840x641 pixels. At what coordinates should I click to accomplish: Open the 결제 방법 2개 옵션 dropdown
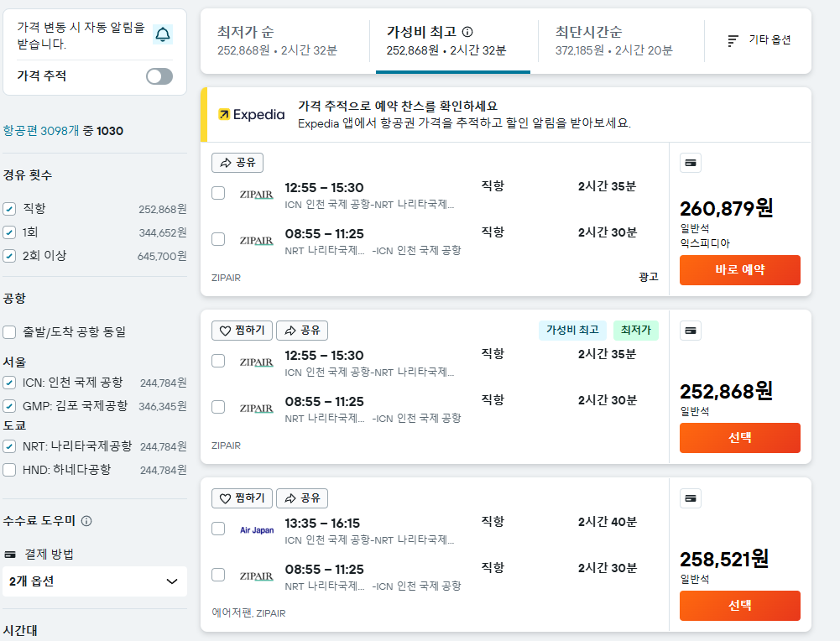pos(94,581)
